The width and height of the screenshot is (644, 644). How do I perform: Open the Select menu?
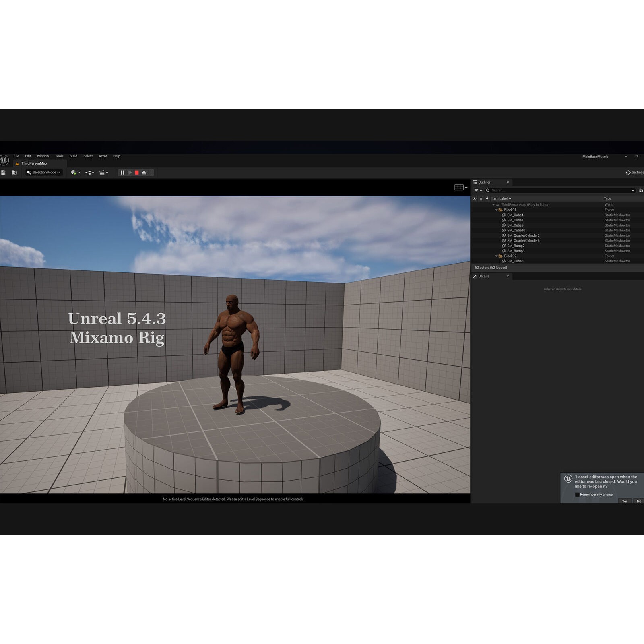pos(88,156)
